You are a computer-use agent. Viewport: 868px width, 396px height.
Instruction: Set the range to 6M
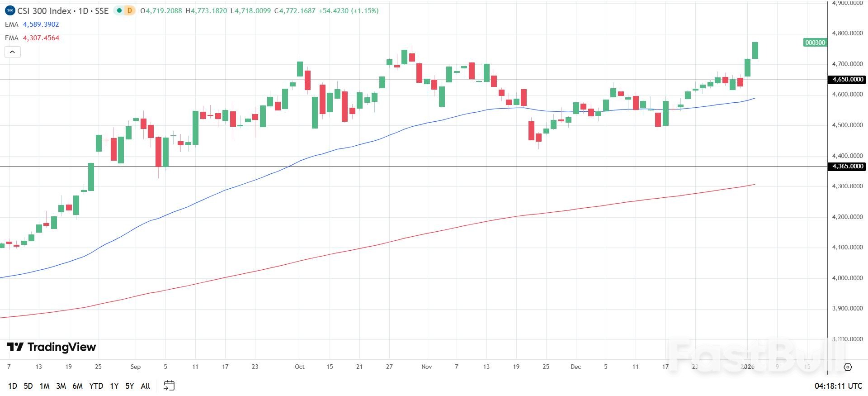click(77, 386)
